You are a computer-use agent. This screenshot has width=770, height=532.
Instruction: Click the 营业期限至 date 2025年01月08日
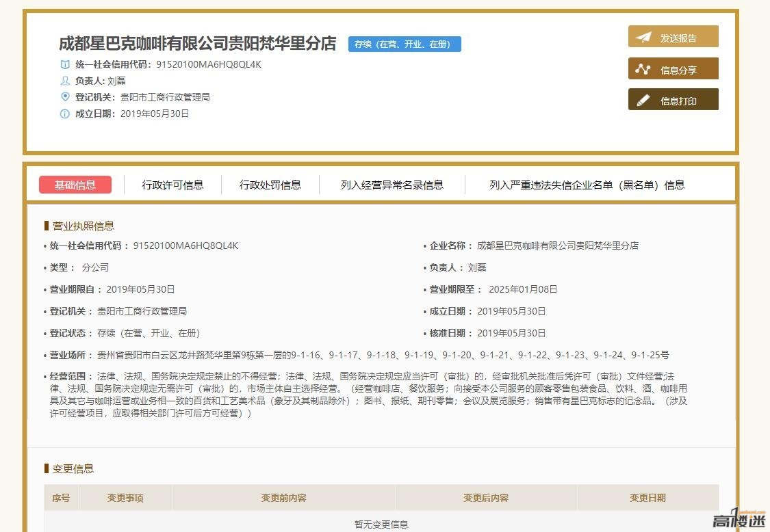pos(523,289)
